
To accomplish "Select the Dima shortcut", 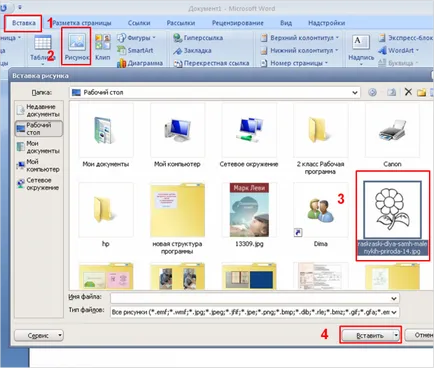I will tap(320, 215).
